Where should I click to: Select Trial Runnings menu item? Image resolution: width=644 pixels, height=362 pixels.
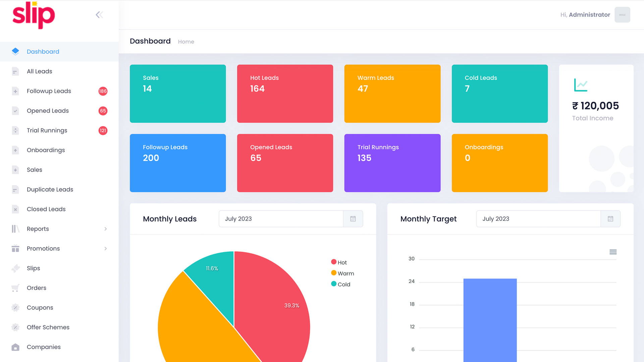59,130
